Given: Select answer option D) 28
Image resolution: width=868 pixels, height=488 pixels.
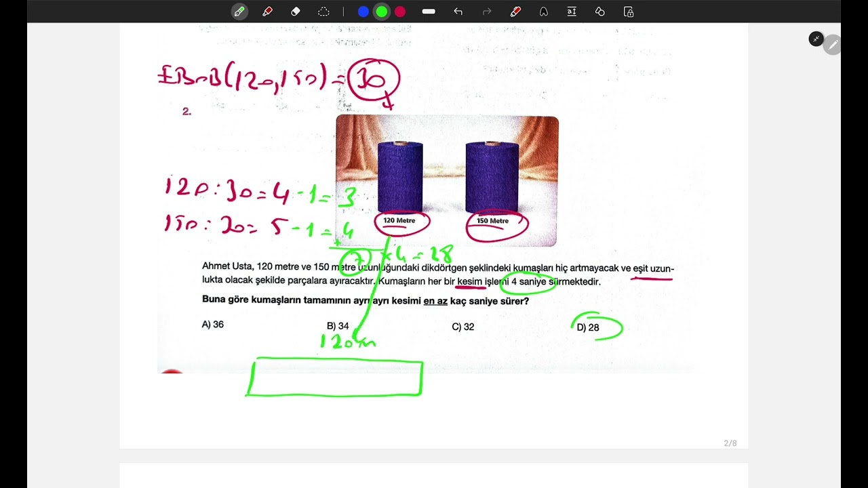Looking at the screenshot, I should [x=588, y=327].
